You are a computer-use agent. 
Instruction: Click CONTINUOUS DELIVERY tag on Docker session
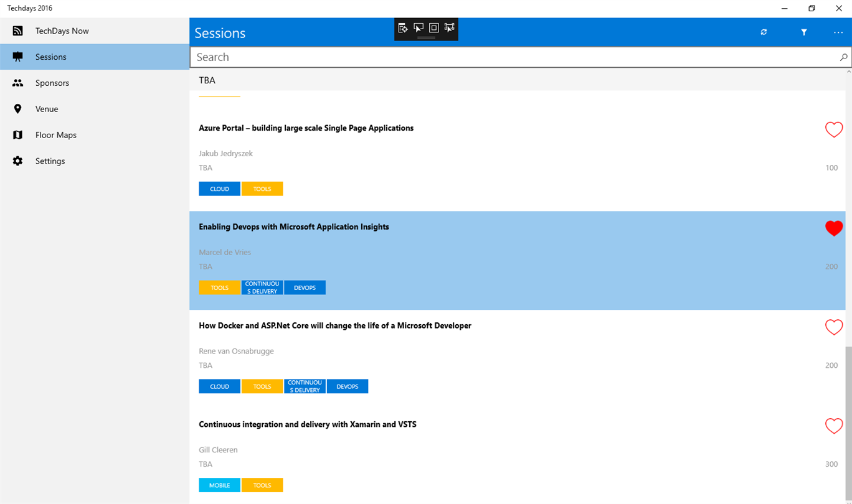305,386
